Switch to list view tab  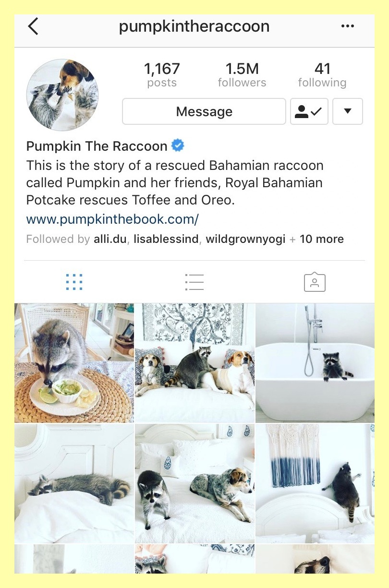pyautogui.click(x=194, y=282)
